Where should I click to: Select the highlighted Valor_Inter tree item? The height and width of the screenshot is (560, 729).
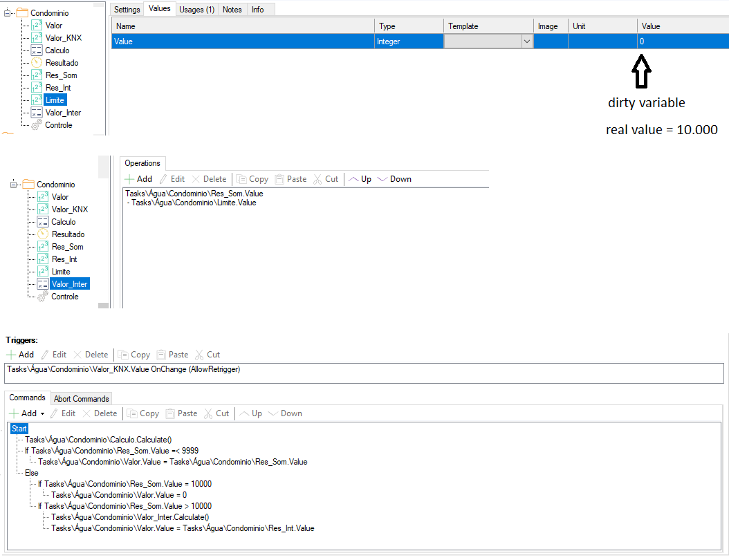point(69,284)
